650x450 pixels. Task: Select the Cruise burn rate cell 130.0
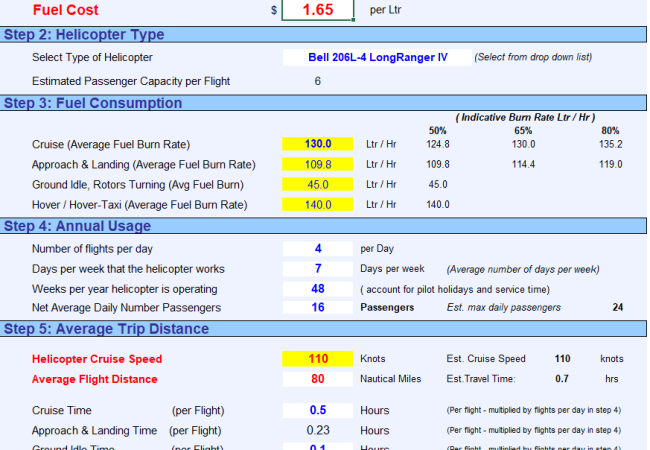tap(318, 144)
